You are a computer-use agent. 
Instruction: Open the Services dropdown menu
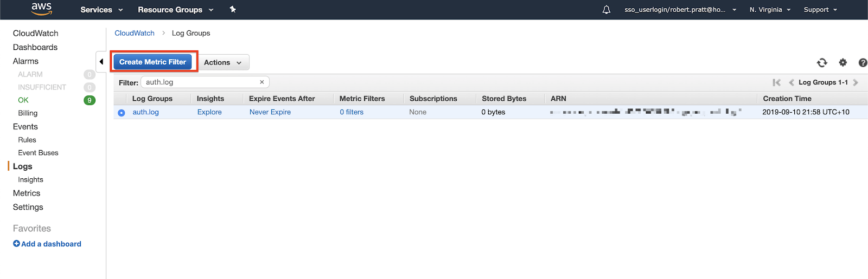(101, 10)
